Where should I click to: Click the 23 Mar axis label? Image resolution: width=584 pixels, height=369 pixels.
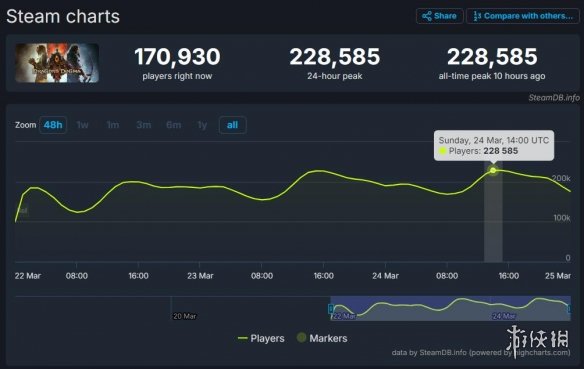point(200,276)
